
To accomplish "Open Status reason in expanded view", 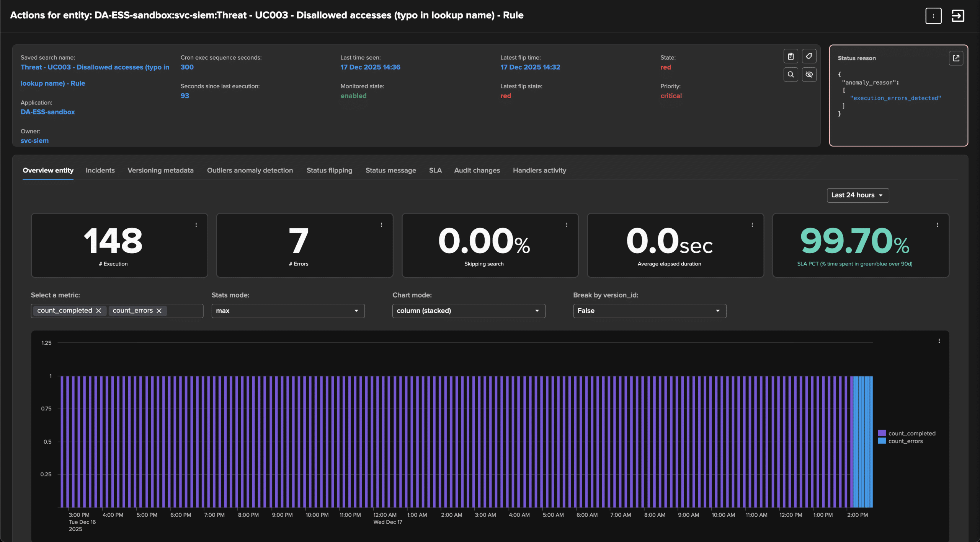I will click(956, 58).
